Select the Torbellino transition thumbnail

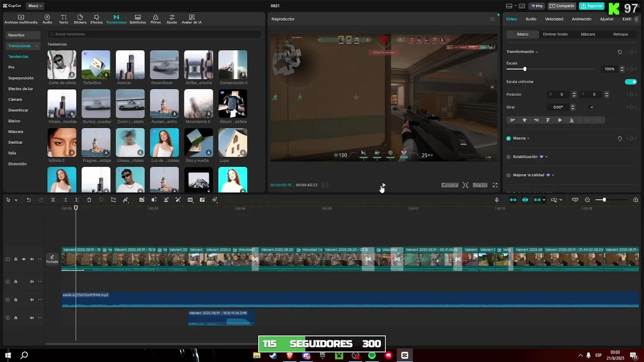pos(96,64)
